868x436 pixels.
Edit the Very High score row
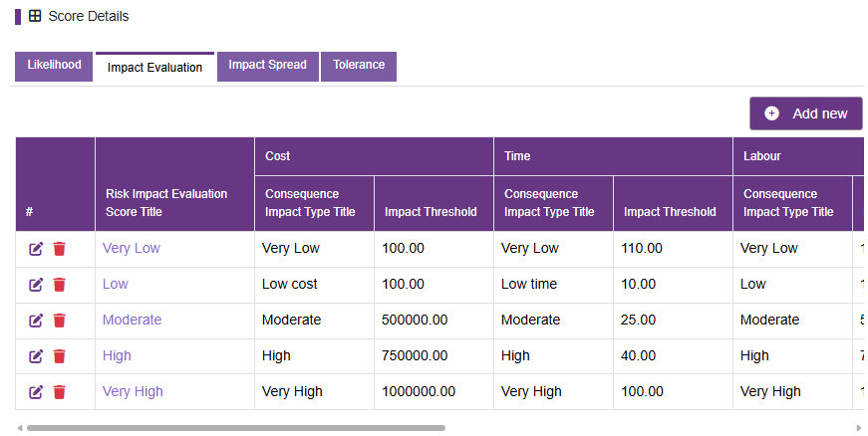(x=36, y=392)
